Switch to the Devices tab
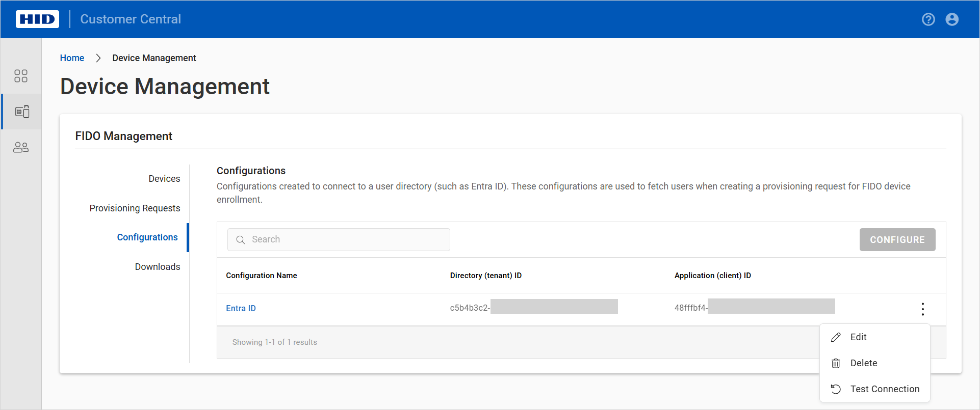This screenshot has height=410, width=980. click(164, 179)
